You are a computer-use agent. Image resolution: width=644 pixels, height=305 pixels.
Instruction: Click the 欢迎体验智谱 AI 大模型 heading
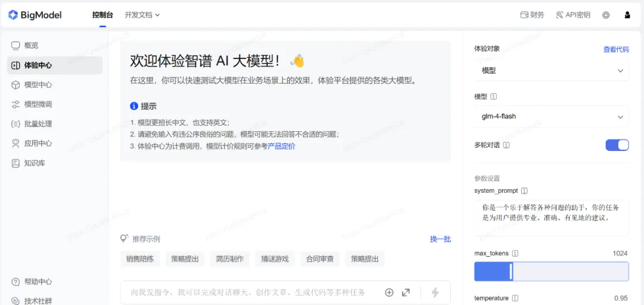point(205,61)
